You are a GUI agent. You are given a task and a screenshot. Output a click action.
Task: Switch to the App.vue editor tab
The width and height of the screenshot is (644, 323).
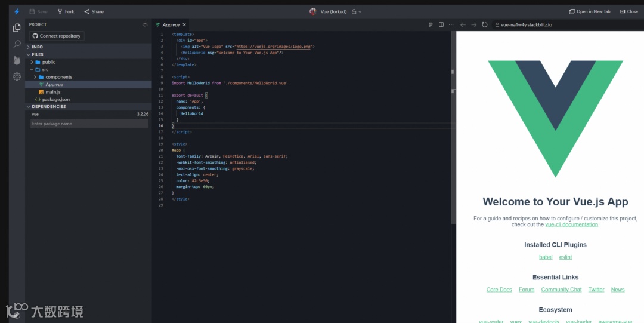(x=171, y=24)
